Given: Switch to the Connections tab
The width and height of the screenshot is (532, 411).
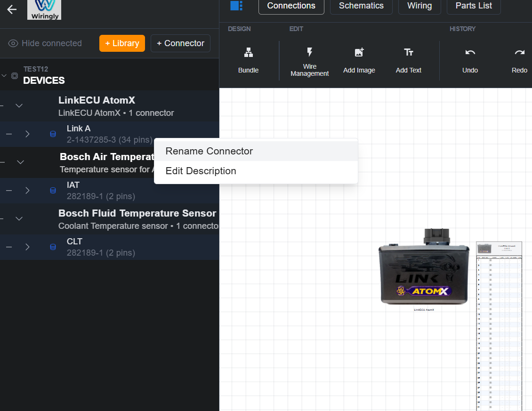Looking at the screenshot, I should click(x=291, y=6).
